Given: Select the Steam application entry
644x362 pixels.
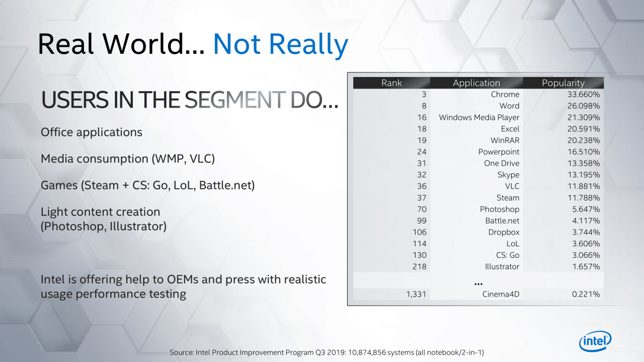Looking at the screenshot, I should (x=508, y=198).
